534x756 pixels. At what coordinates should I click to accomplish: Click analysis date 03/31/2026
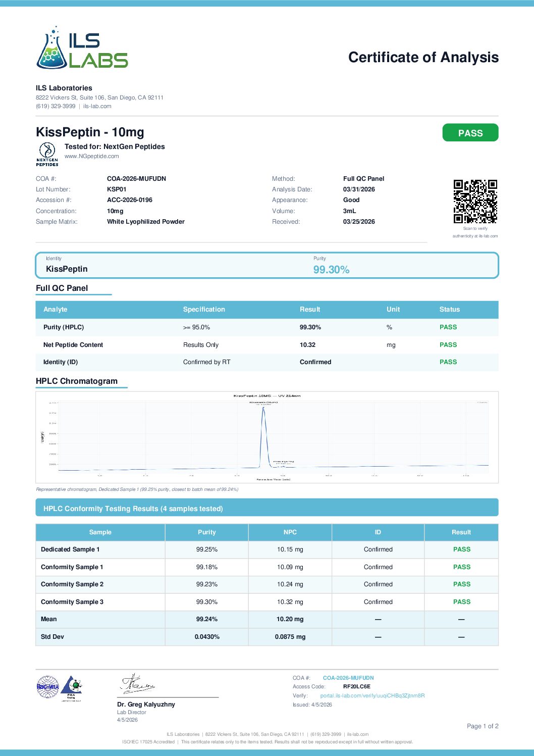pyautogui.click(x=359, y=189)
